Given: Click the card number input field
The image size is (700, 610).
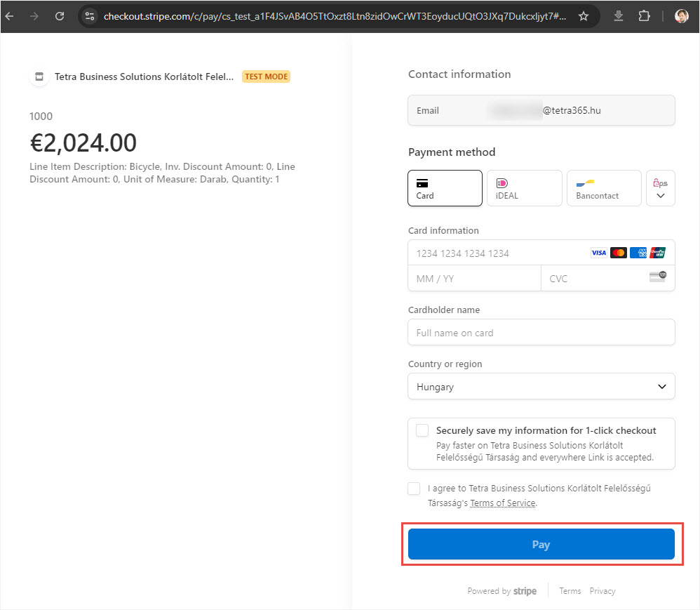Looking at the screenshot, I should pos(498,253).
